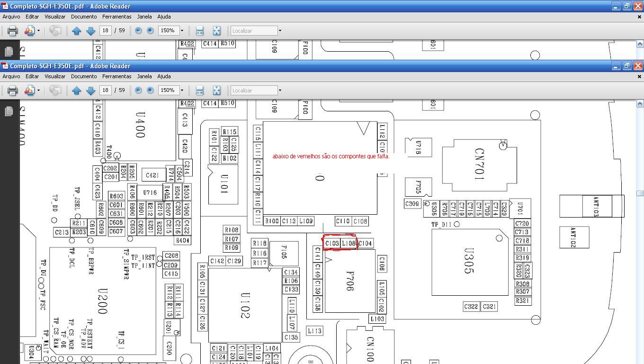Click the Localizar search box, background window
The height and width of the screenshot is (364, 644).
tap(254, 31)
